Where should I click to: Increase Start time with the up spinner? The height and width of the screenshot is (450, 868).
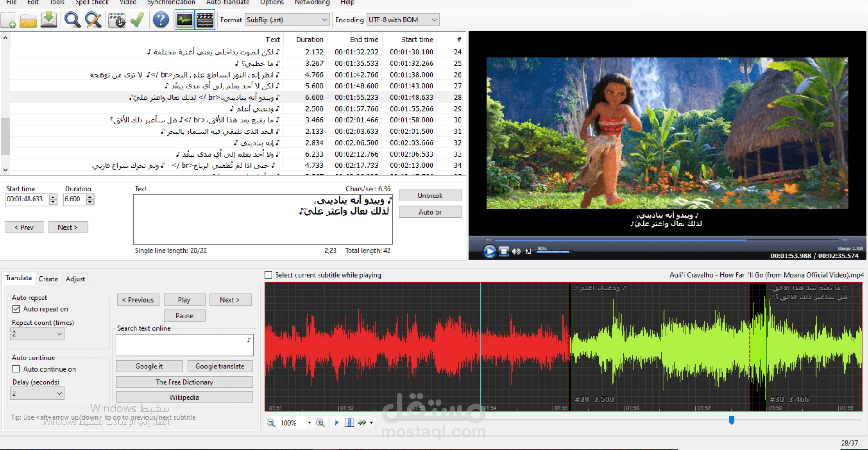(53, 197)
